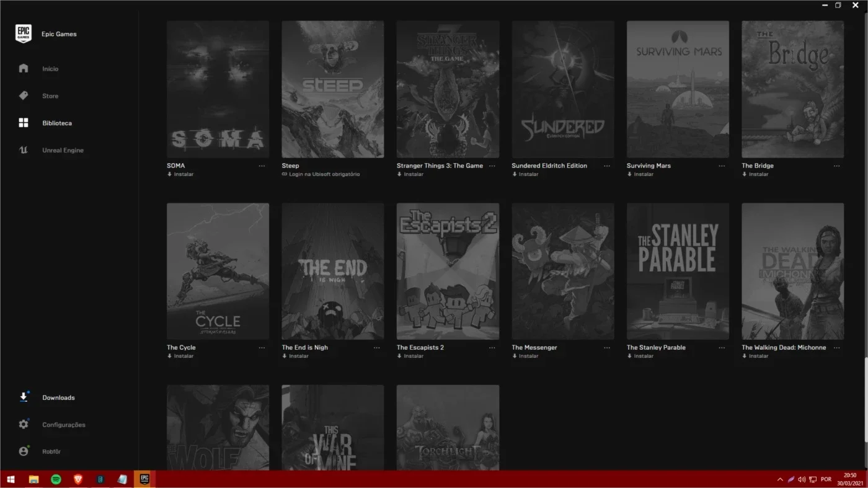Open Unreal Engine section label
Image resolution: width=868 pixels, height=488 pixels.
coord(63,151)
